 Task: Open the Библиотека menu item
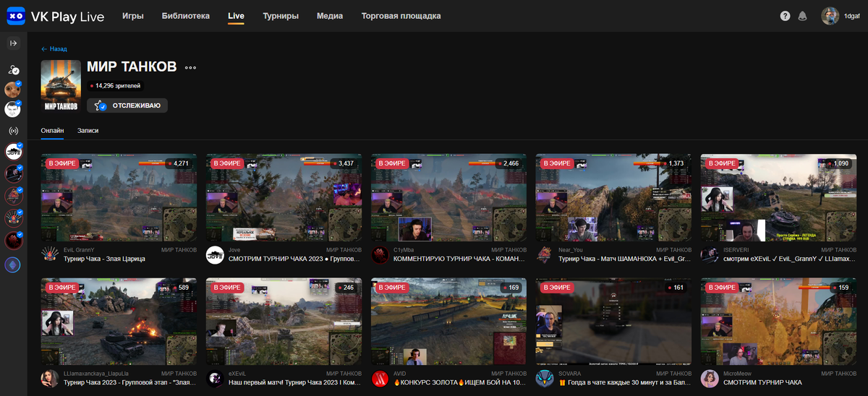tap(186, 16)
